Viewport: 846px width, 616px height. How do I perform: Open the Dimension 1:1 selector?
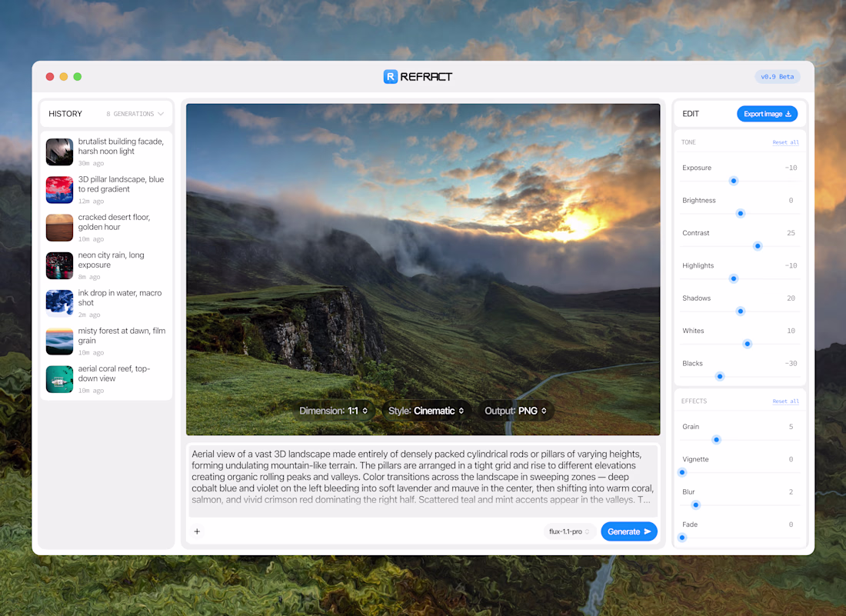click(333, 411)
